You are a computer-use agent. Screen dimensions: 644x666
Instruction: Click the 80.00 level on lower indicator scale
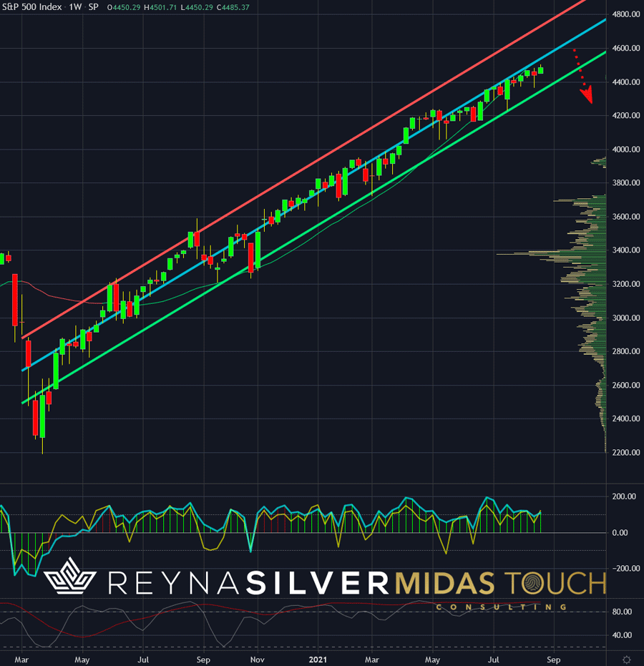(622, 612)
